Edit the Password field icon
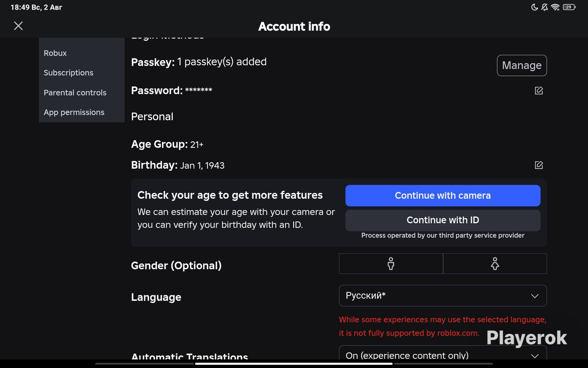This screenshot has height=368, width=588. click(539, 91)
